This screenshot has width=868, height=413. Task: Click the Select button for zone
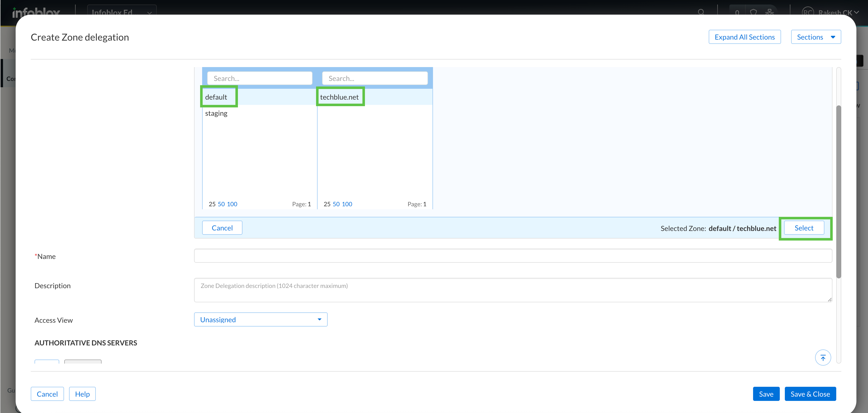[804, 228]
